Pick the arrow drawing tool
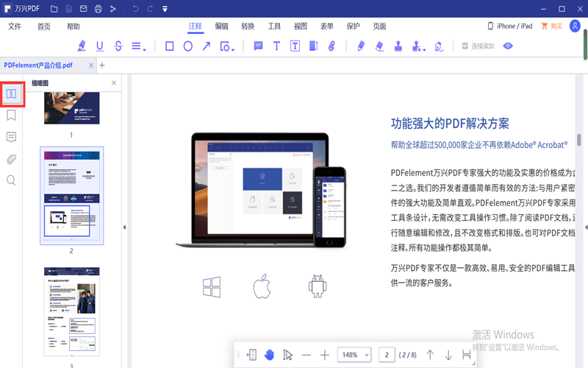The height and width of the screenshot is (368, 588). pos(207,46)
